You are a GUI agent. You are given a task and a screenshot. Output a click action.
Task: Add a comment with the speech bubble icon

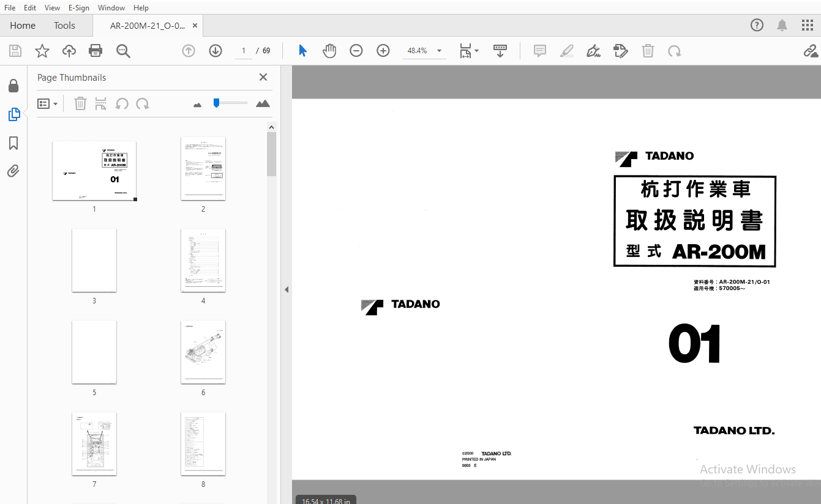coord(540,51)
